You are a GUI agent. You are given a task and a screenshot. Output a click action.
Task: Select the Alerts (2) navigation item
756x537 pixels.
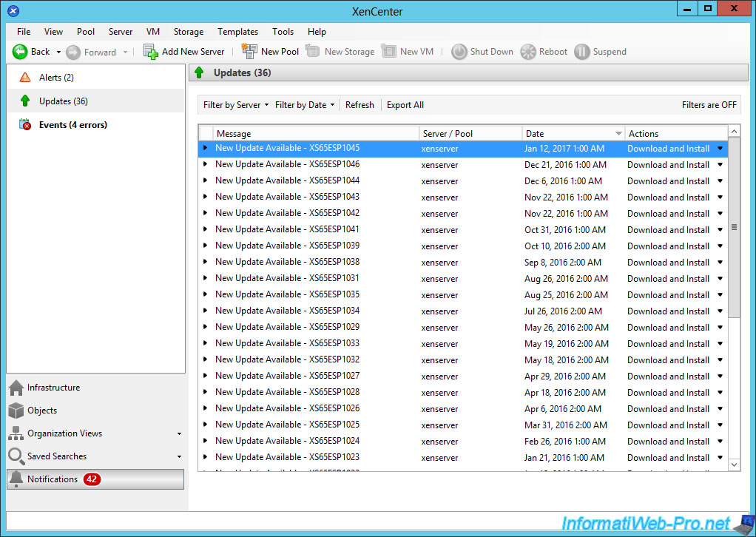(x=96, y=77)
